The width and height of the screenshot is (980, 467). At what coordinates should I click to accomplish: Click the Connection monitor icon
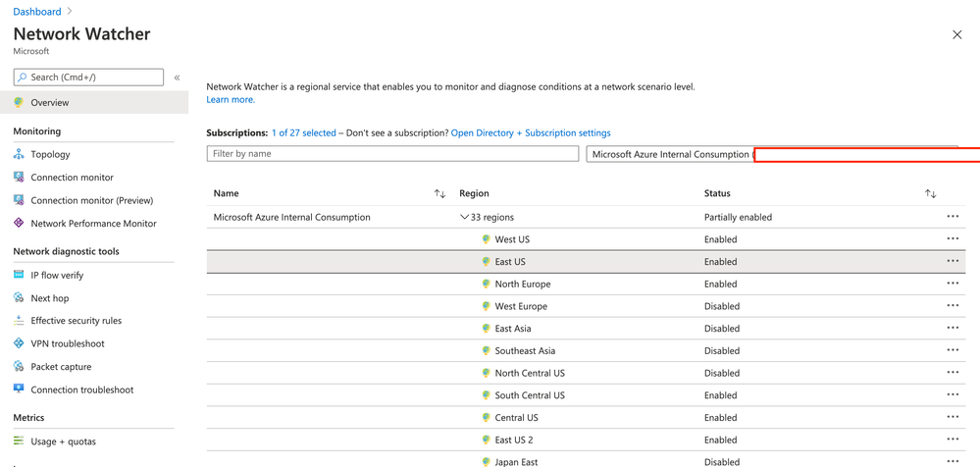pyautogui.click(x=19, y=177)
